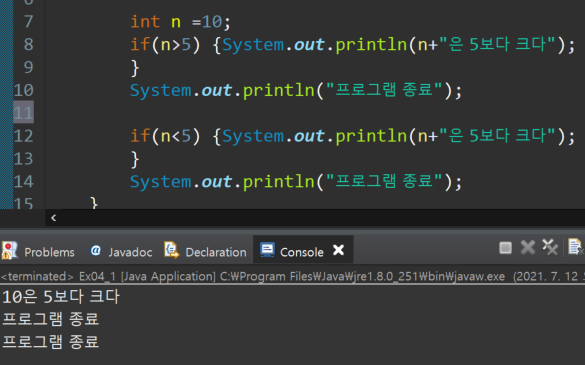
Task: Click the string "은 5보다 크다" on line 12
Action: [497, 135]
